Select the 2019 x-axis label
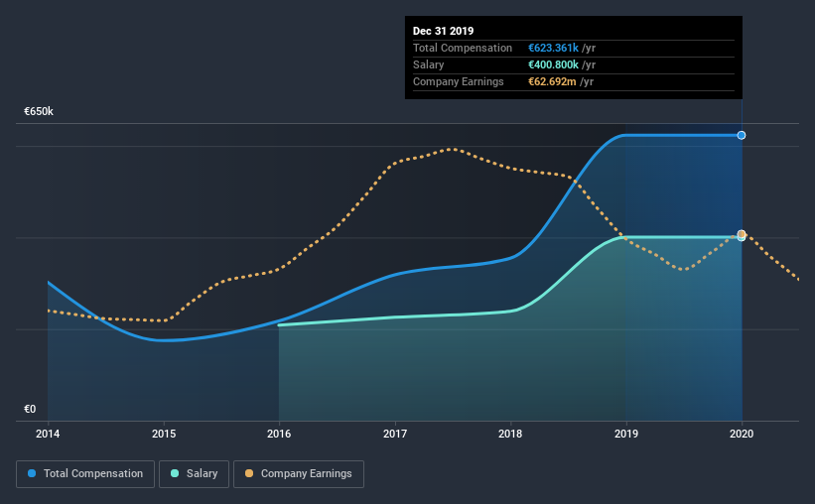This screenshot has width=815, height=504. (x=626, y=434)
